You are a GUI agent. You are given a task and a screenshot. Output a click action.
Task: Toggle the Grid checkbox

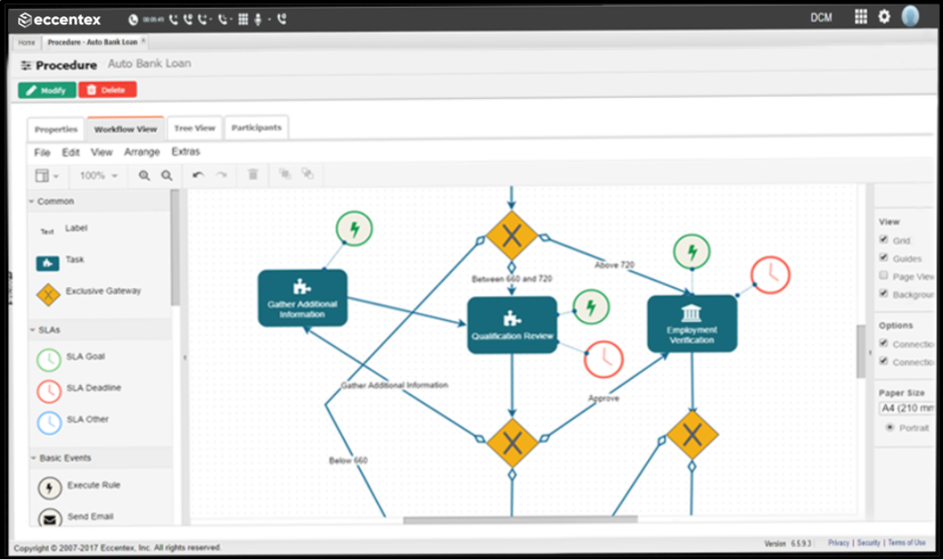pyautogui.click(x=884, y=240)
